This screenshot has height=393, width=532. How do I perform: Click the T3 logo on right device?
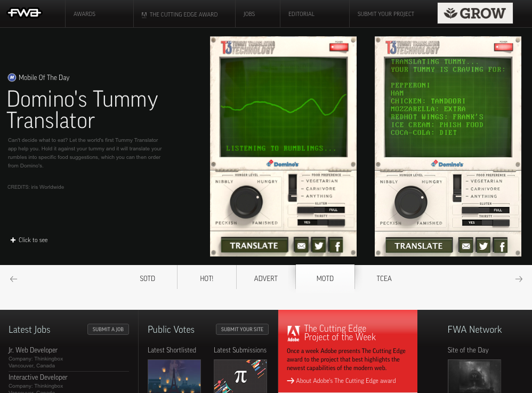(x=412, y=47)
